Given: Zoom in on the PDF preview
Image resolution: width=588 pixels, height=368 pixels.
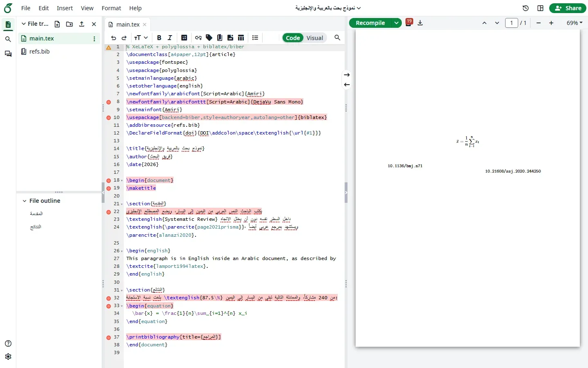Looking at the screenshot, I should click(551, 23).
